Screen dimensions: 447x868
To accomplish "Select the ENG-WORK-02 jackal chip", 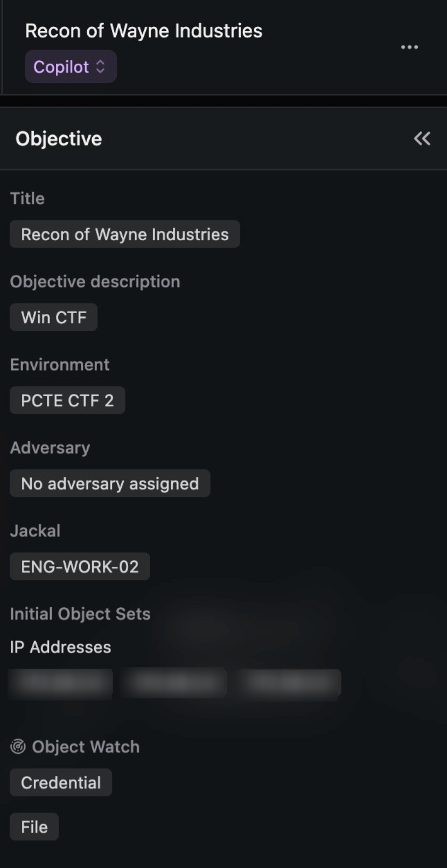I will [80, 566].
